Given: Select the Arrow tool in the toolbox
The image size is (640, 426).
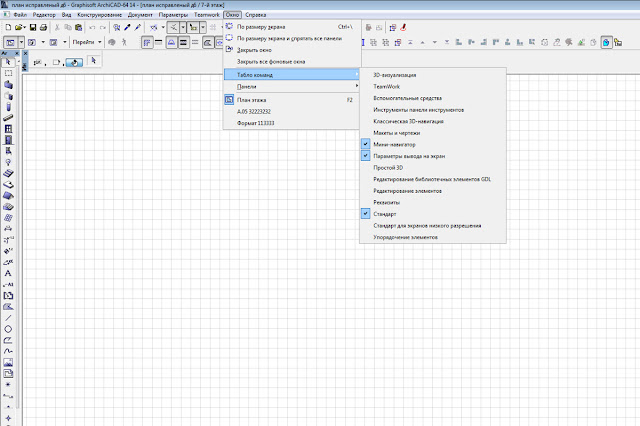Looking at the screenshot, I should point(8,62).
